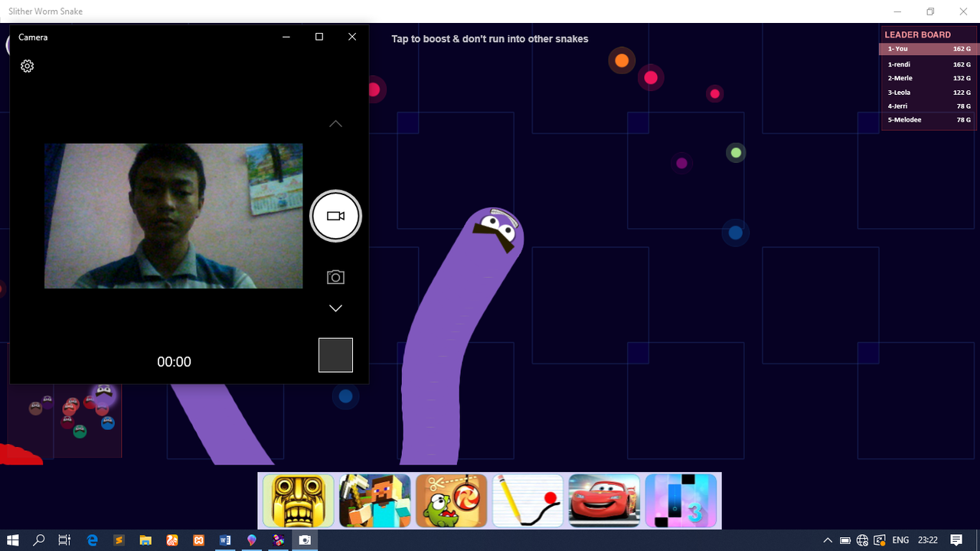Open XAMPP from the taskbar
Image resolution: width=980 pixels, height=551 pixels.
[x=199, y=540]
